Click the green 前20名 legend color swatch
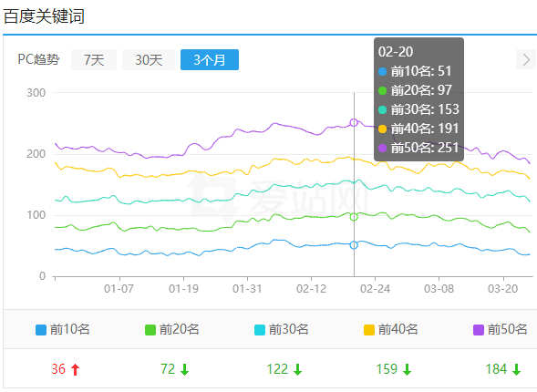This screenshot has width=537, height=392. point(150,330)
